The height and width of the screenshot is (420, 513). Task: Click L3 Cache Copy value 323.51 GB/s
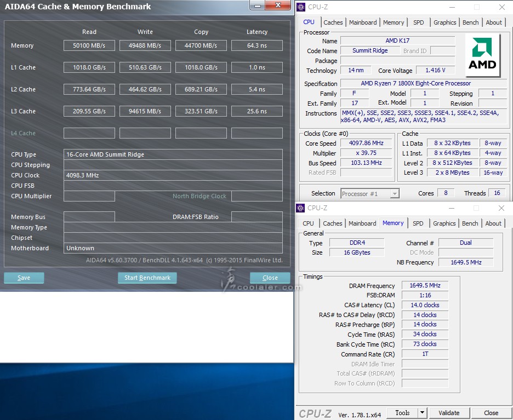(x=201, y=111)
